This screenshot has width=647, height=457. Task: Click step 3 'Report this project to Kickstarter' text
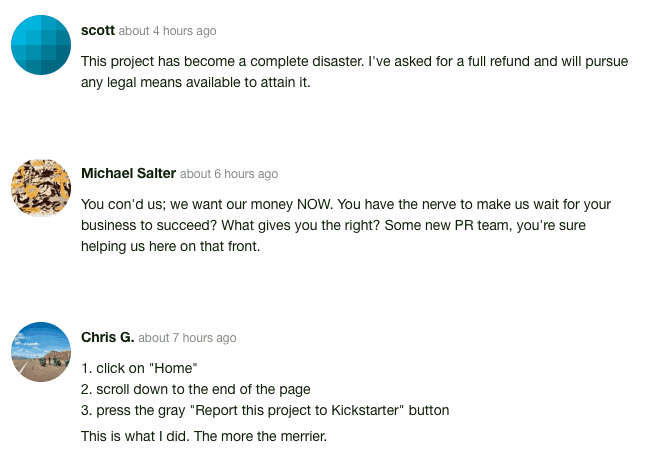265,410
